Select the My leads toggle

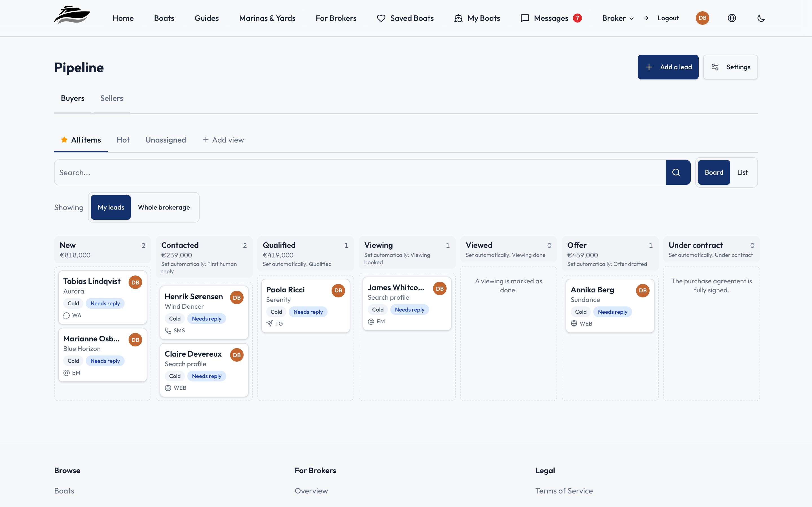[x=111, y=207]
